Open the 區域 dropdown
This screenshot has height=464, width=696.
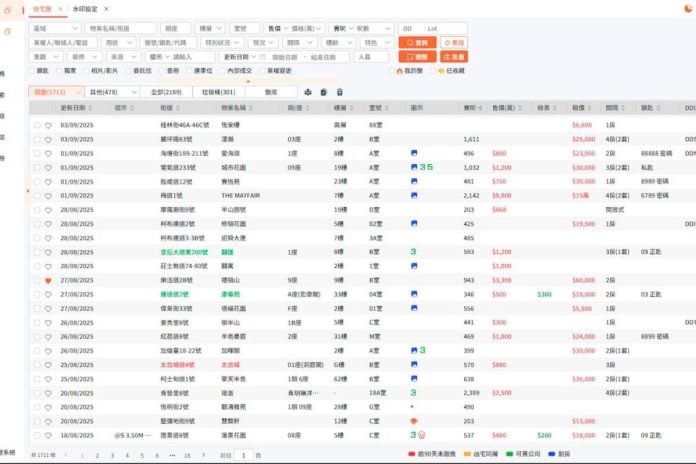(55, 28)
